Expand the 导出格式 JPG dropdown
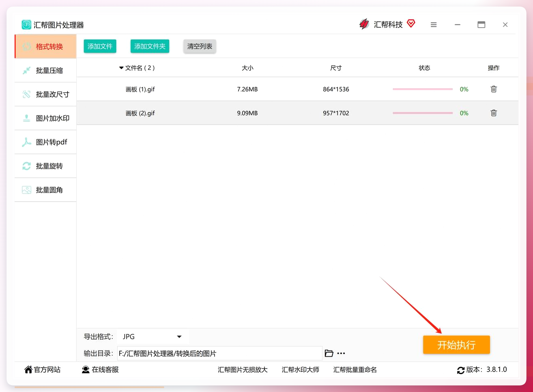 pos(152,336)
